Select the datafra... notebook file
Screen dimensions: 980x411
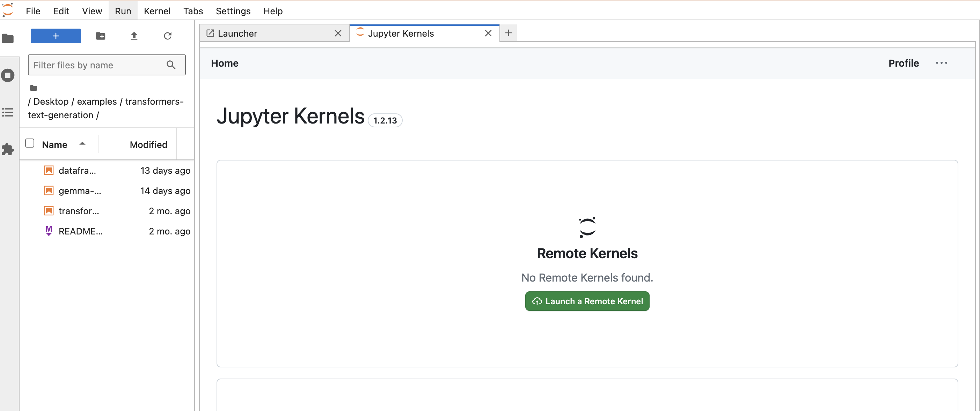click(x=107, y=170)
